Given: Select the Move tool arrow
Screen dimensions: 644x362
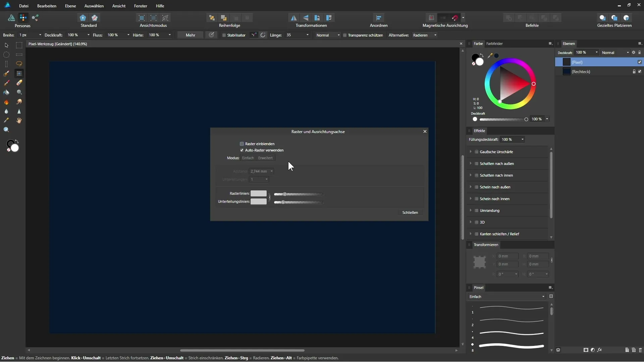Looking at the screenshot, I should click(6, 45).
